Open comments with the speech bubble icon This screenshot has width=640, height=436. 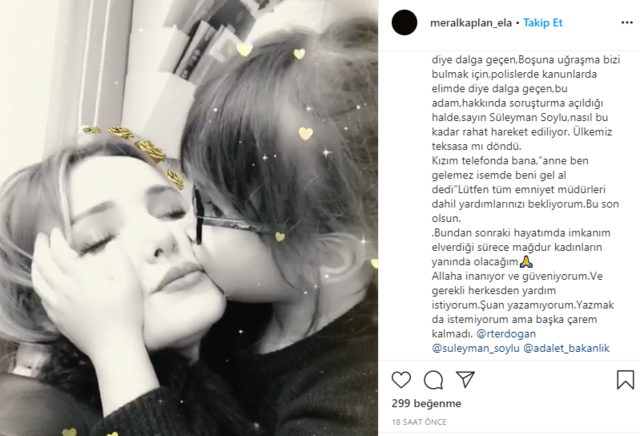[433, 380]
